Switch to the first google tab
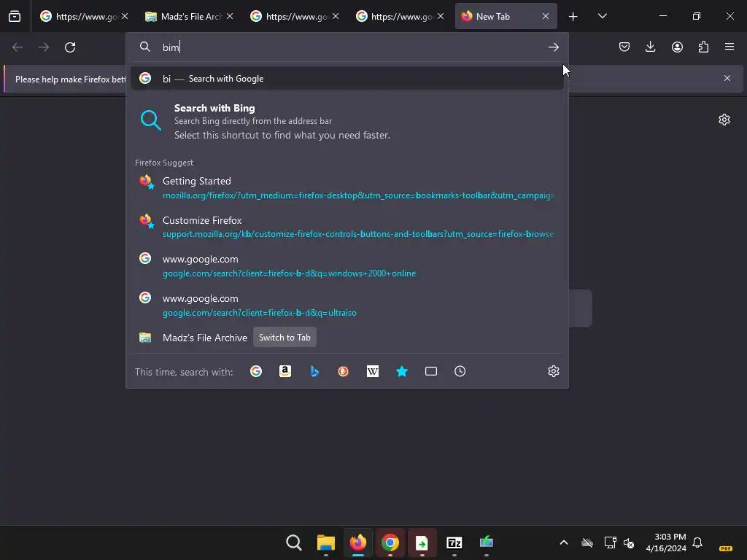The width and height of the screenshot is (747, 560). [84, 16]
